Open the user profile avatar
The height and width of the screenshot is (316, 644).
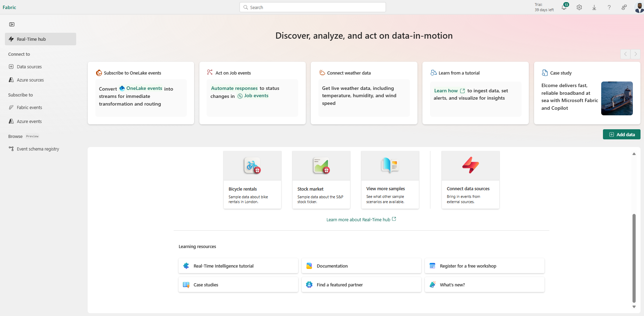(x=639, y=7)
